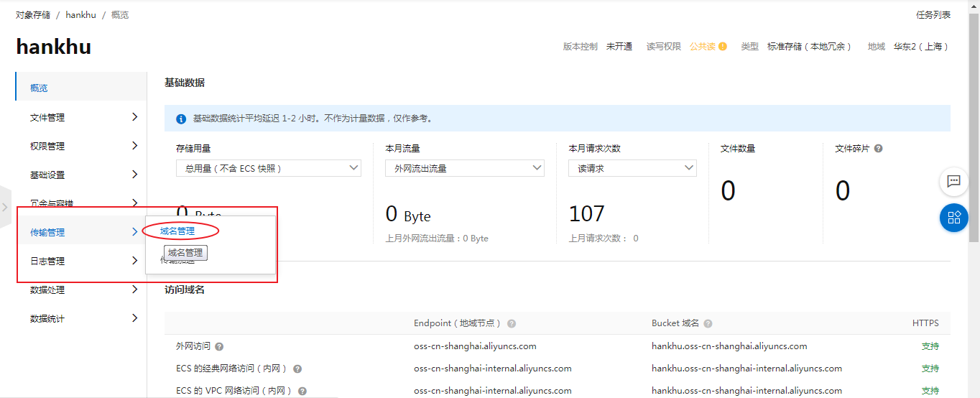Screen dimensions: 980x398
Task: Click the chat message floating icon
Action: coord(953,182)
